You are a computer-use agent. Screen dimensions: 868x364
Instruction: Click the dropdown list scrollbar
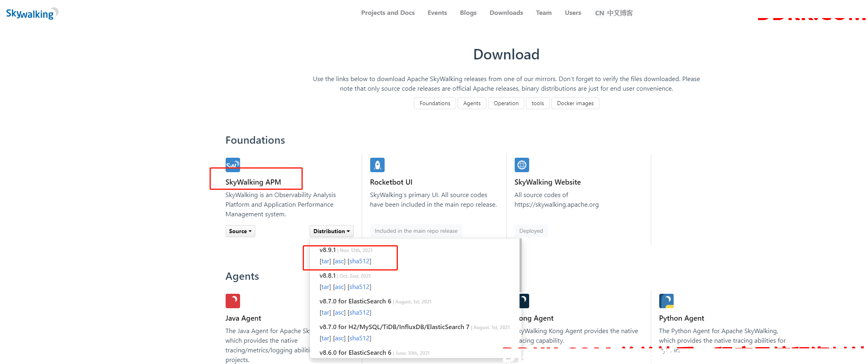coord(520,266)
